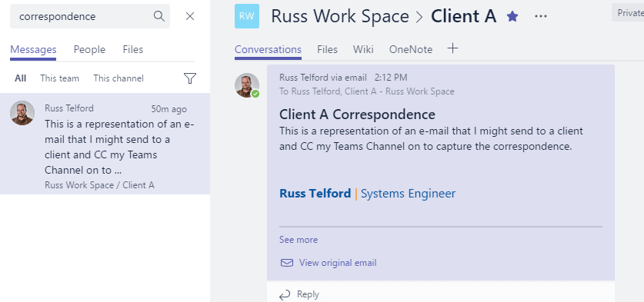Open the Conversations channel tab
This screenshot has width=644, height=302.
tap(268, 50)
